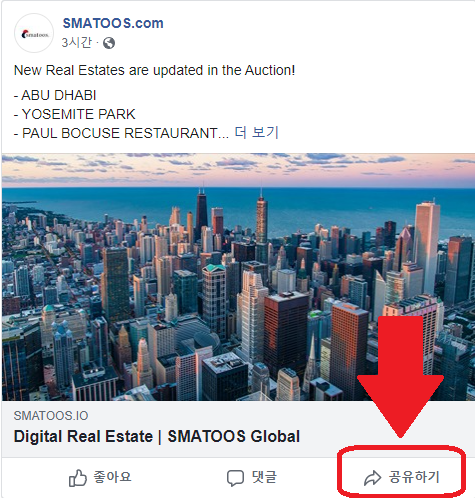This screenshot has width=475, height=498.
Task: Click the YOSEMITE PARK list line
Action: coord(74,114)
